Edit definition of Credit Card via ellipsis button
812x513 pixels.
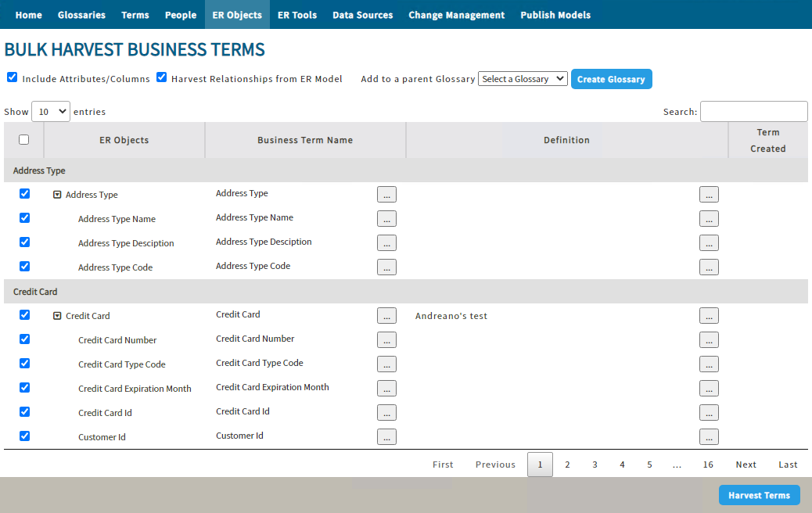tap(709, 316)
